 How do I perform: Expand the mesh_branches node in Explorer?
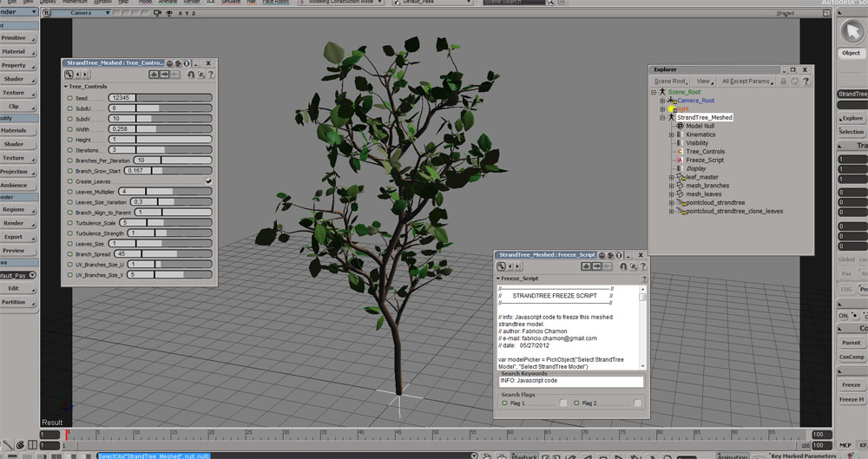(671, 186)
